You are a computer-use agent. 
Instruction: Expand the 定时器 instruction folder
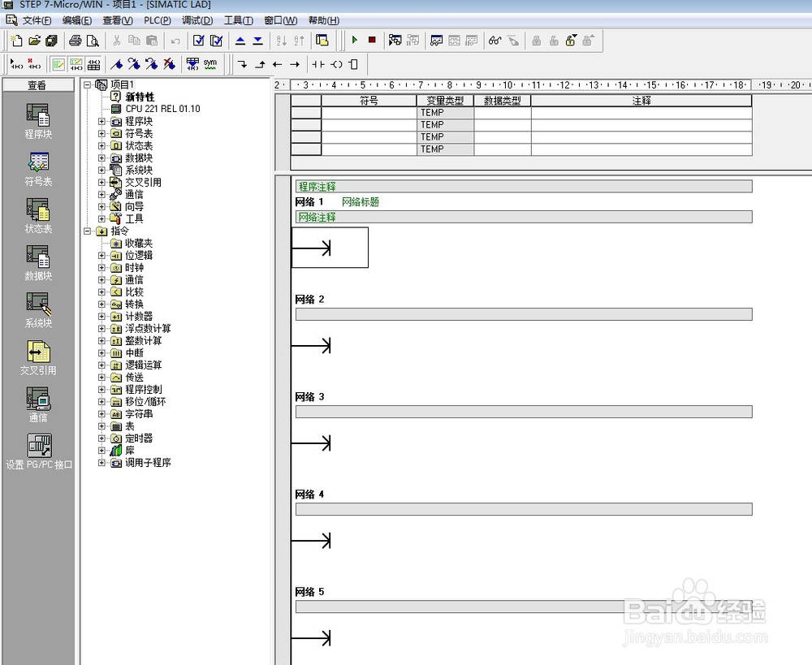click(x=102, y=438)
